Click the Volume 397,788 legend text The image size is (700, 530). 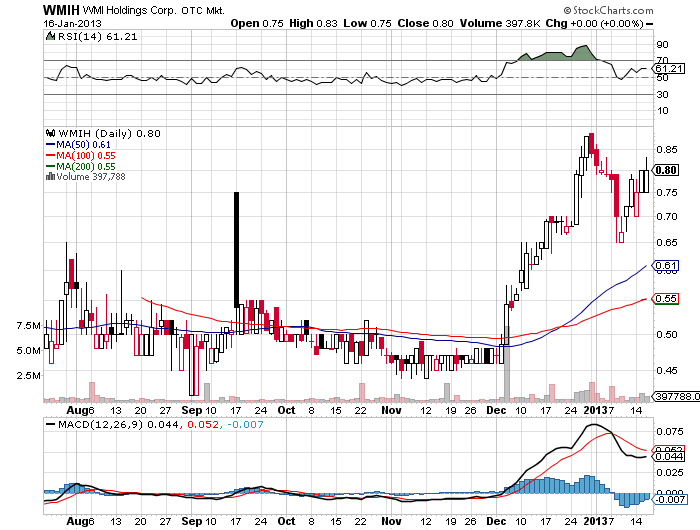tap(91, 177)
